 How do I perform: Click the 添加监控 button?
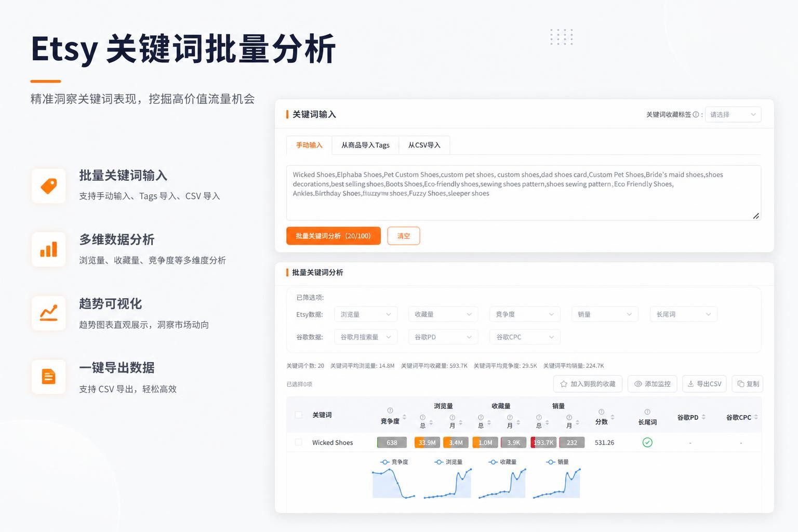tap(653, 384)
